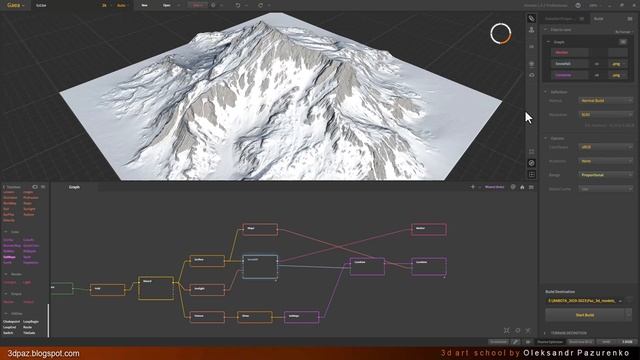Click the frame-all icon at graph bottom right
640x360 pixels.
(507, 330)
